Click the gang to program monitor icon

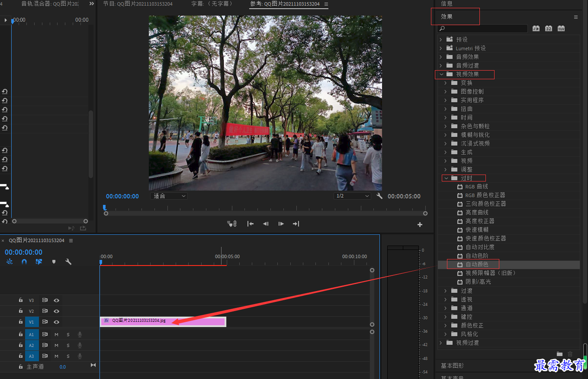(232, 224)
